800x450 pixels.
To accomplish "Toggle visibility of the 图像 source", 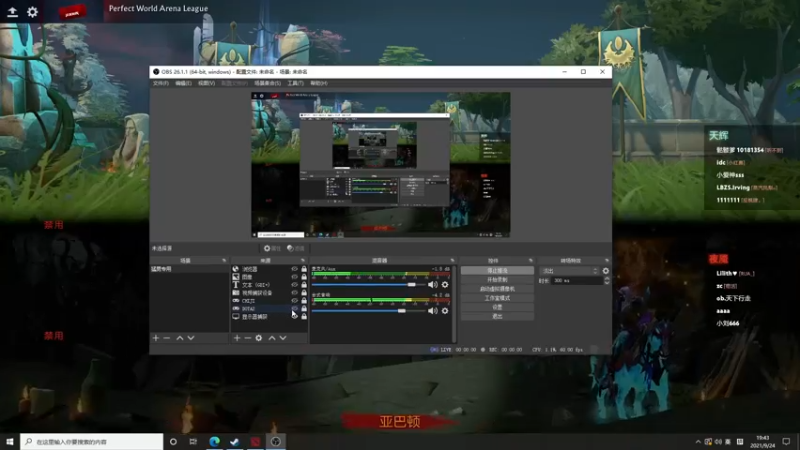I will [x=294, y=277].
